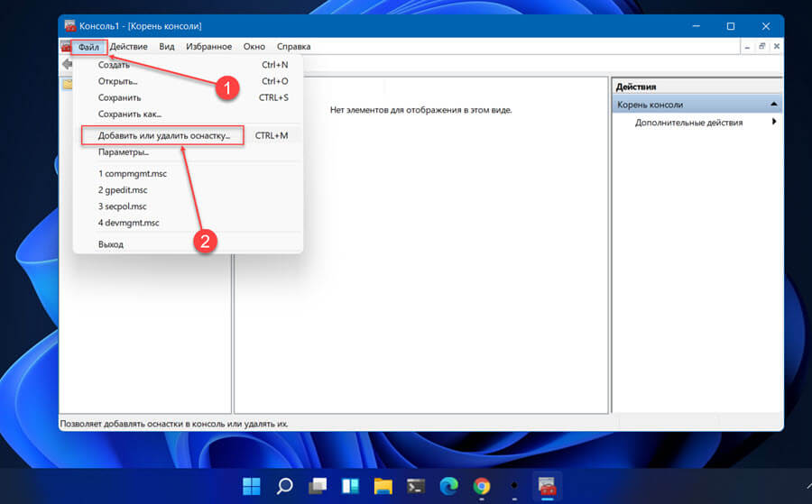This screenshot has height=504, width=812.
Task: Select Сохранить как... entry
Action: tap(188, 114)
